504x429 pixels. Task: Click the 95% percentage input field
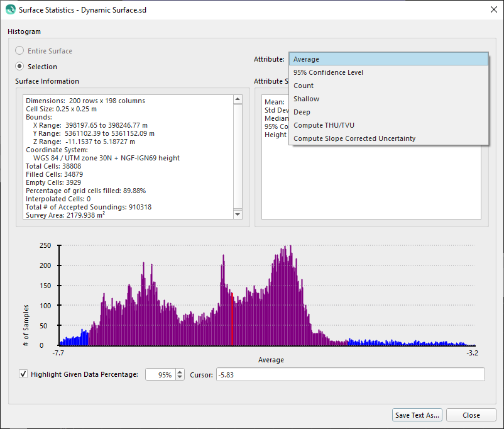[160, 375]
